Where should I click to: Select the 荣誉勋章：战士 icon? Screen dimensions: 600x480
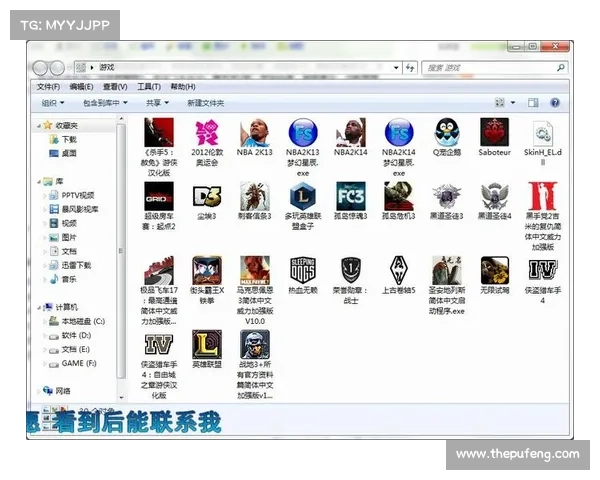[x=351, y=270]
